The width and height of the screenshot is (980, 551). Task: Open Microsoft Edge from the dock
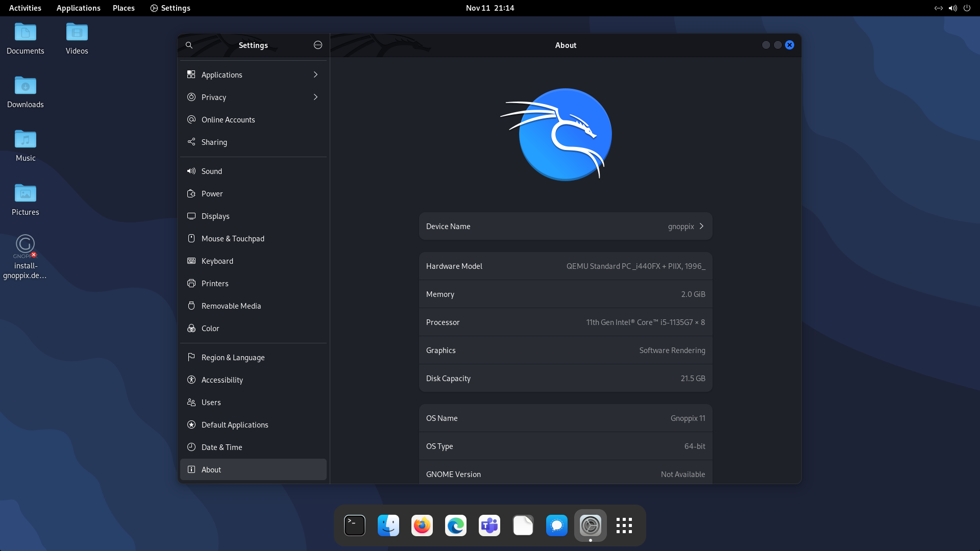point(456,525)
